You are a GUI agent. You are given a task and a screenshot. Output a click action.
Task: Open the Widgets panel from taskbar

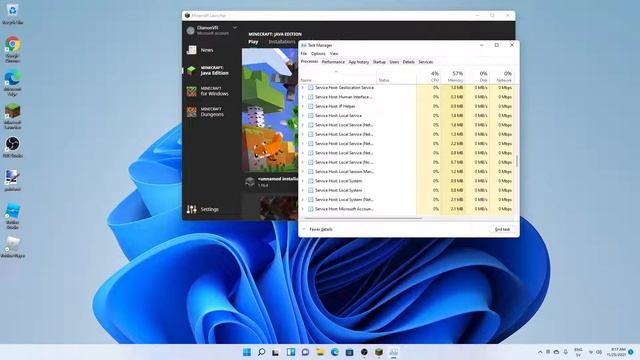coord(291,352)
